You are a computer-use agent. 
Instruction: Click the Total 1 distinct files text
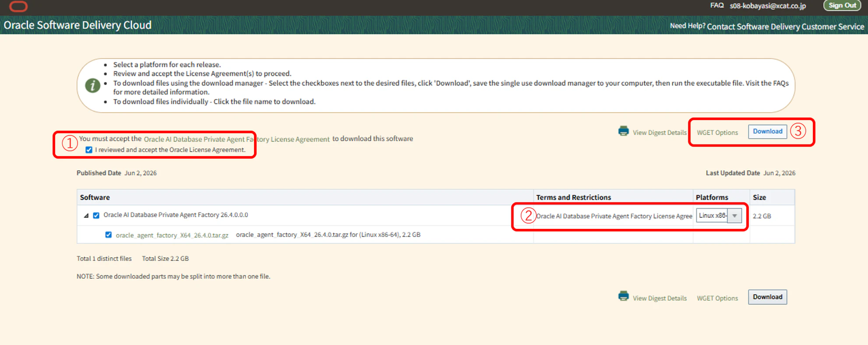click(x=104, y=259)
